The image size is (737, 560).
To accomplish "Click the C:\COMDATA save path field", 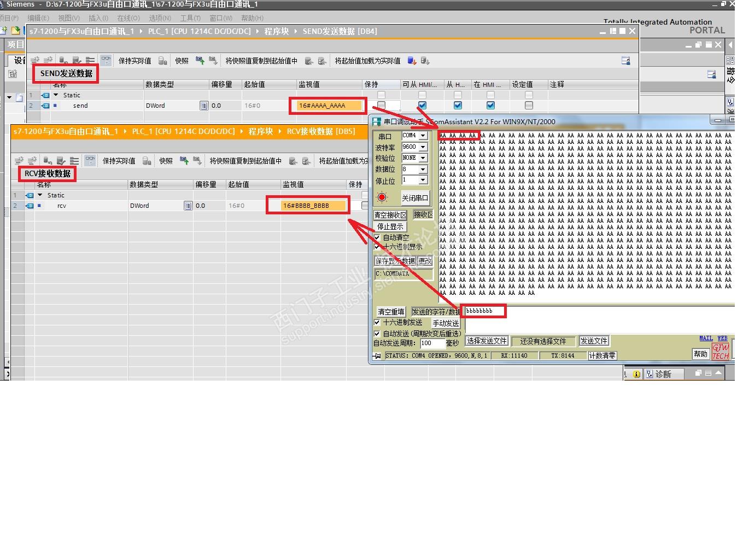I will click(x=403, y=273).
